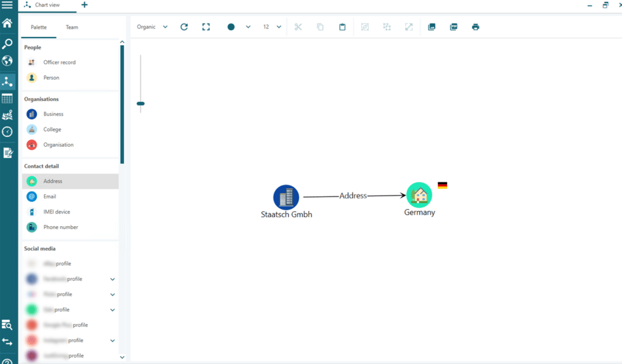
Task: Select the Germany address node on chart
Action: [x=419, y=195]
